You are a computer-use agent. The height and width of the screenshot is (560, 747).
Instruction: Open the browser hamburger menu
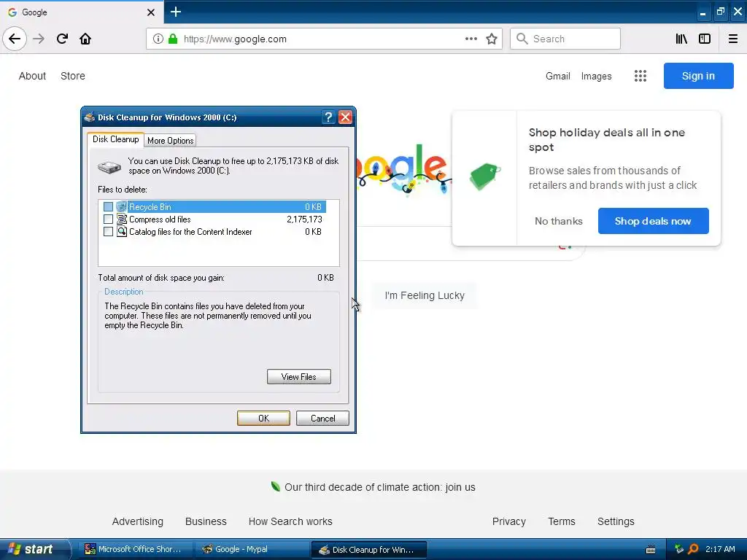coord(733,39)
